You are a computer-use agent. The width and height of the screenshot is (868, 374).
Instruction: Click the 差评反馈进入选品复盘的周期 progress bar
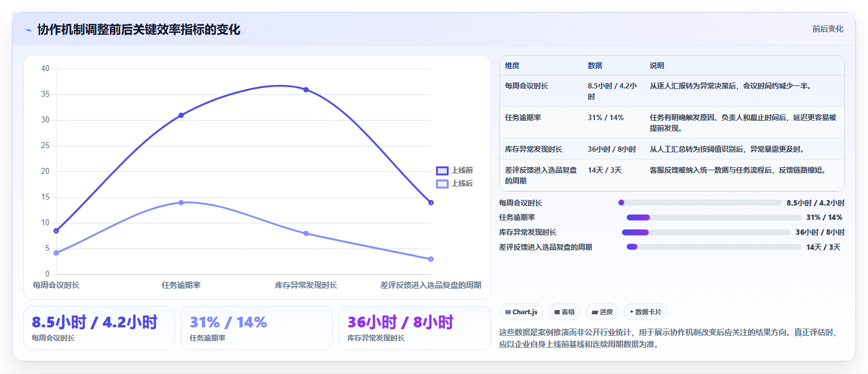714,247
